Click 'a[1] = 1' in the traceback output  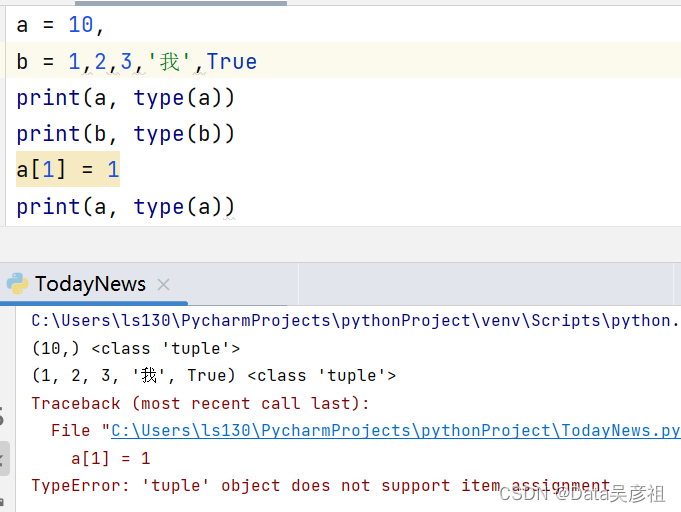pos(111,459)
